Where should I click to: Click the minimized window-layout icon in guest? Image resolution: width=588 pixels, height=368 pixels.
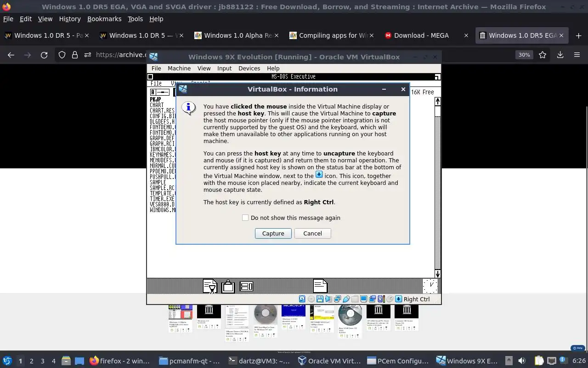point(247,286)
